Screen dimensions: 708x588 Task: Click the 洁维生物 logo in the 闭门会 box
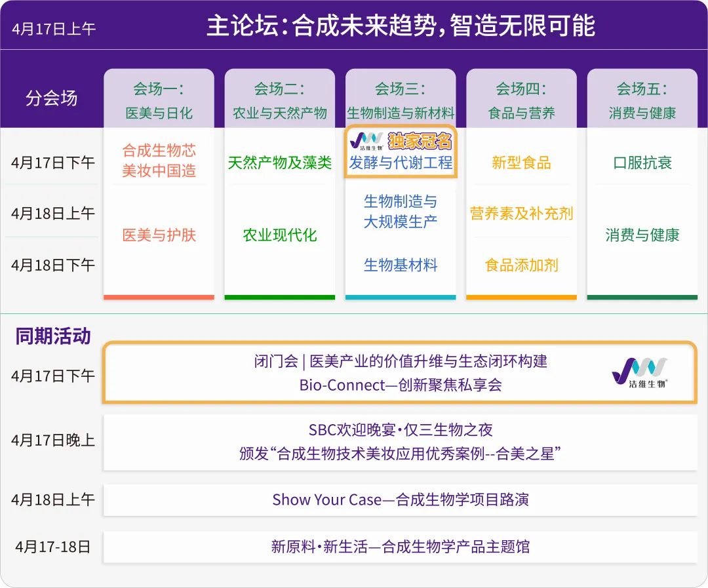point(640,372)
